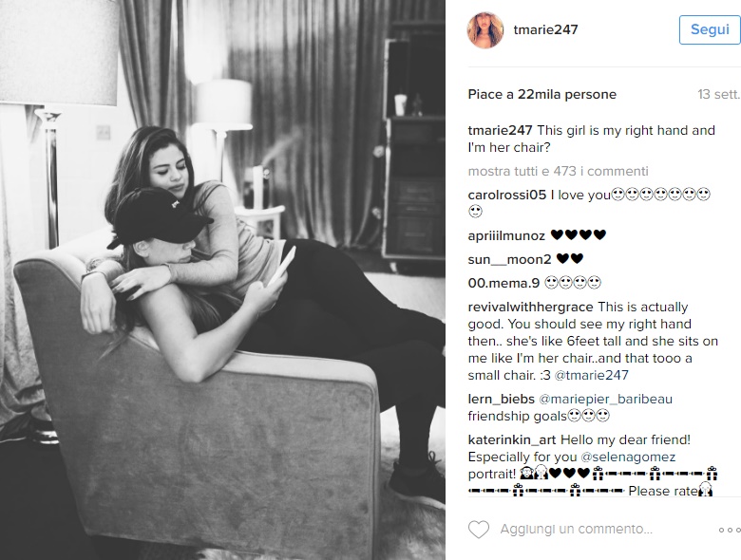The width and height of the screenshot is (741, 560).
Task: Open carolrossi05 commenter profile
Action: 506,195
